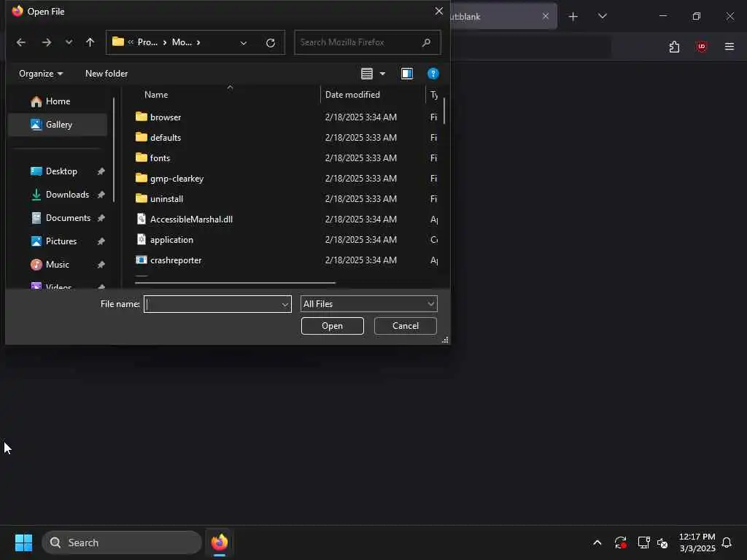747x560 pixels.
Task: Click the Pro... breadcrumb segment
Action: click(147, 42)
